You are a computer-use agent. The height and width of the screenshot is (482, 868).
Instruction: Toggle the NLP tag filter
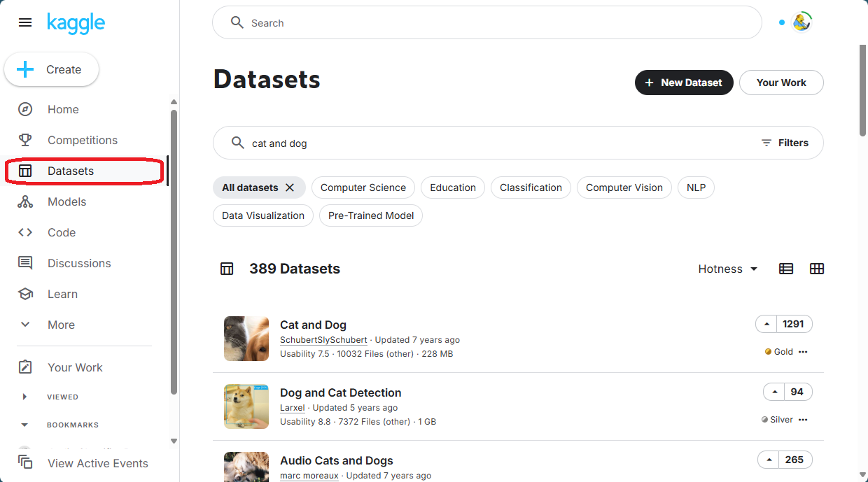coord(696,187)
